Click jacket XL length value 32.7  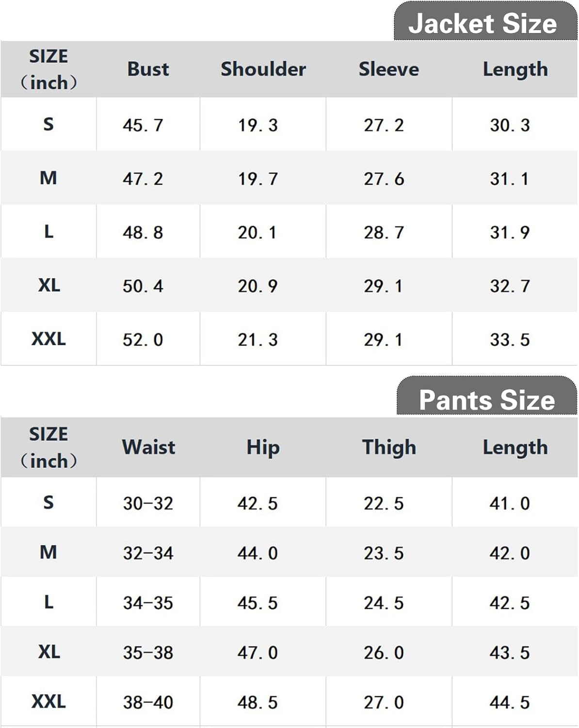[510, 286]
